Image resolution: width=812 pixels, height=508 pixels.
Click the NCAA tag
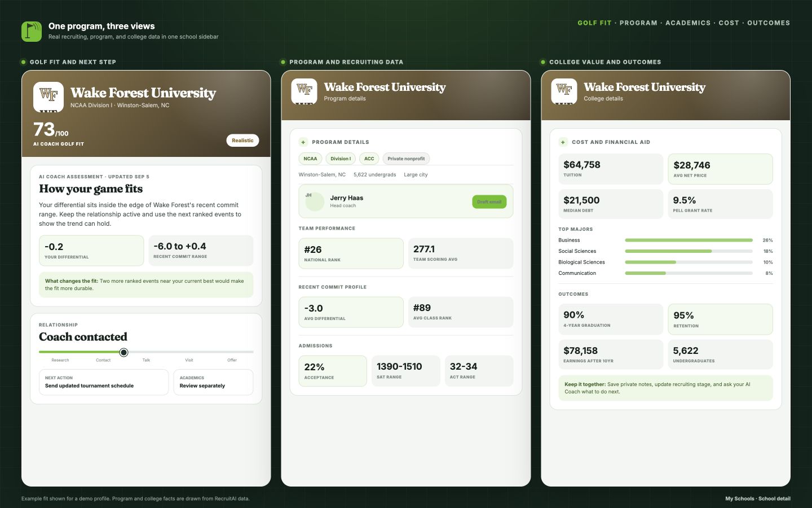(x=310, y=159)
